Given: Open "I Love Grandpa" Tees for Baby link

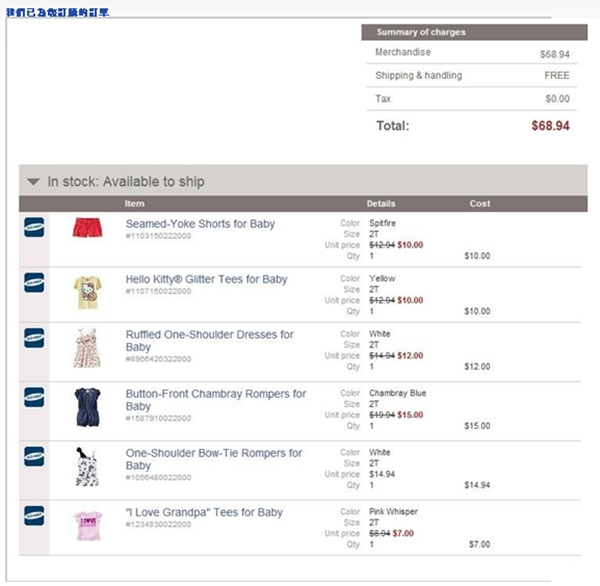Looking at the screenshot, I should click(204, 513).
